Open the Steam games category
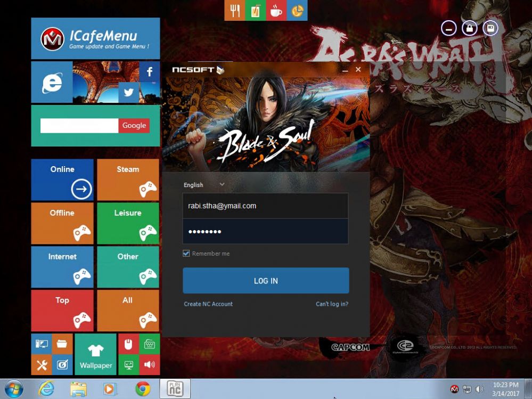Screen dimensions: 532x399 tap(128, 180)
